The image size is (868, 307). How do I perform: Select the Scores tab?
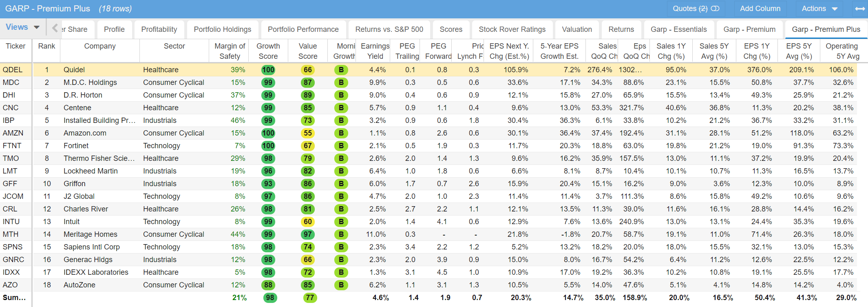pos(451,29)
